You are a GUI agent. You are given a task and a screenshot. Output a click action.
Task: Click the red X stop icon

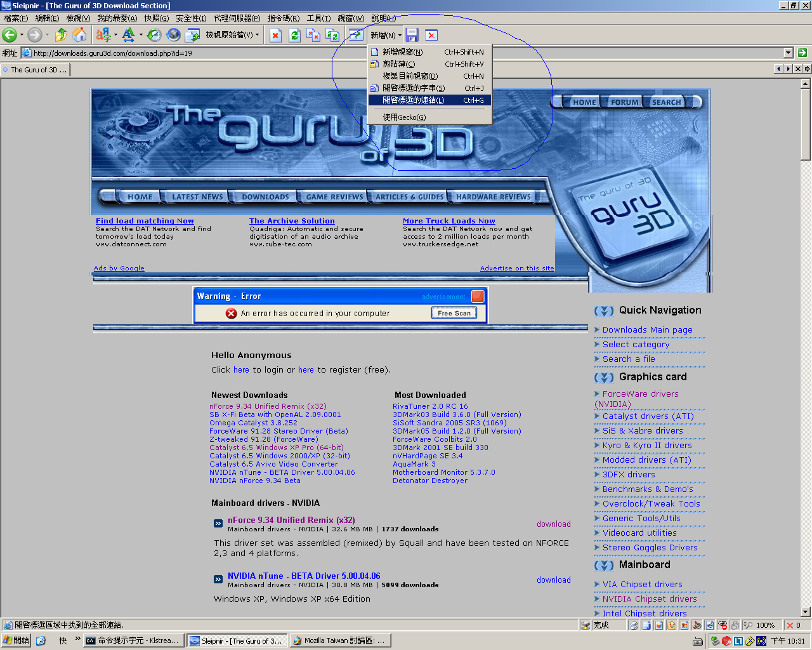[x=275, y=35]
